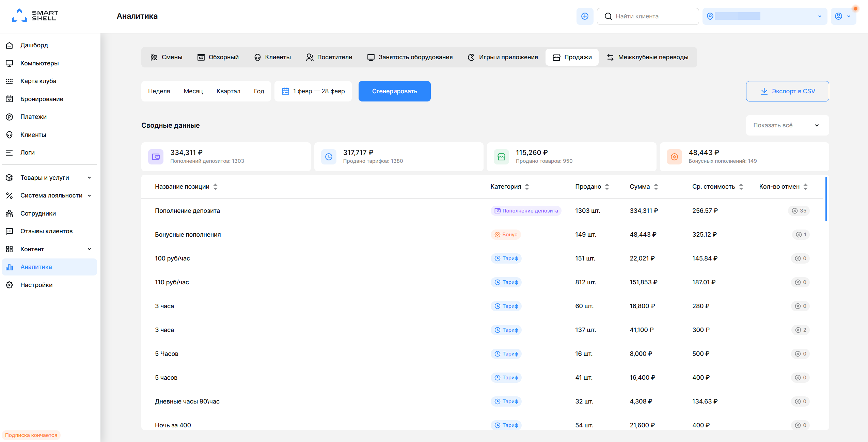
Task: Click the bonus icon in summary card
Action: 674,157
